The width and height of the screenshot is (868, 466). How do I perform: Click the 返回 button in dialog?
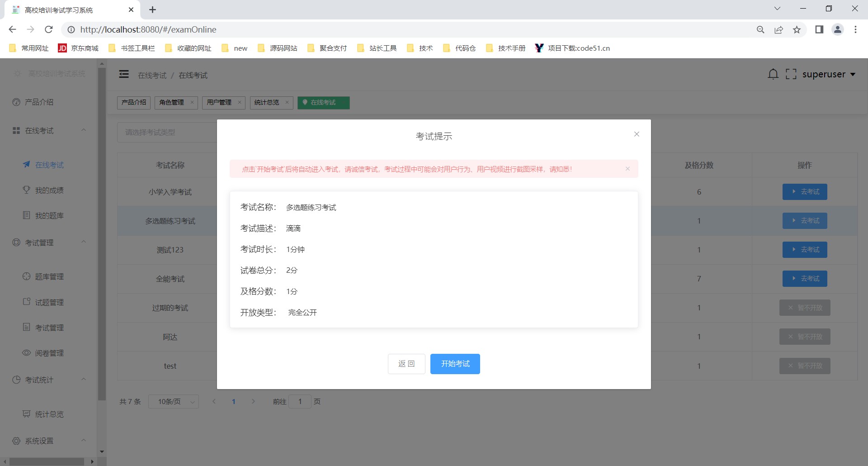coord(406,364)
